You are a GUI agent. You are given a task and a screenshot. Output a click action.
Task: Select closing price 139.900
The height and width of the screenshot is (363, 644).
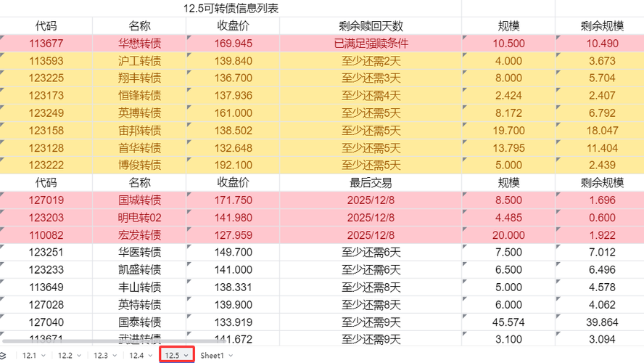[234, 305]
